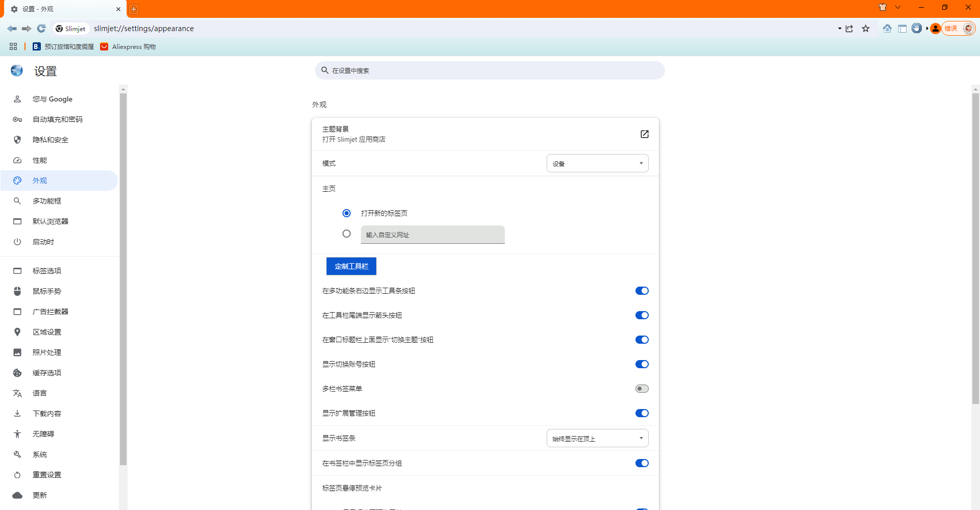Enable the 多栏书签菜单 switch
980x510 pixels.
click(642, 389)
